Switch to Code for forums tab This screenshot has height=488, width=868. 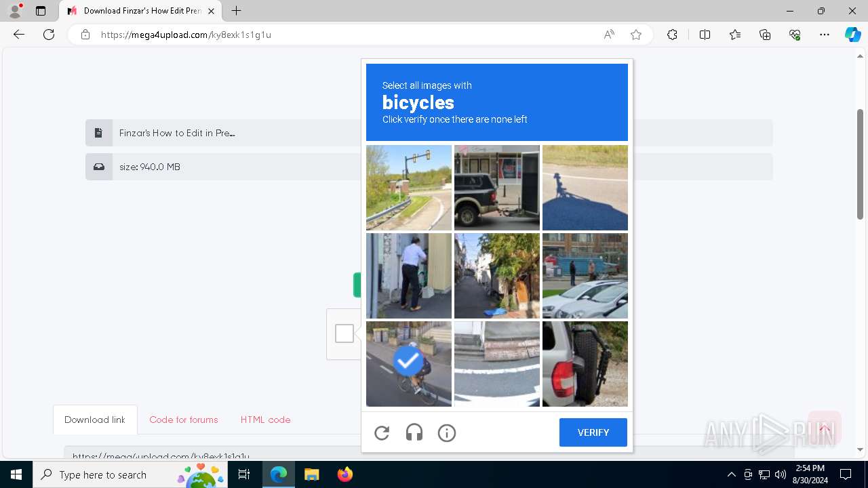(184, 420)
